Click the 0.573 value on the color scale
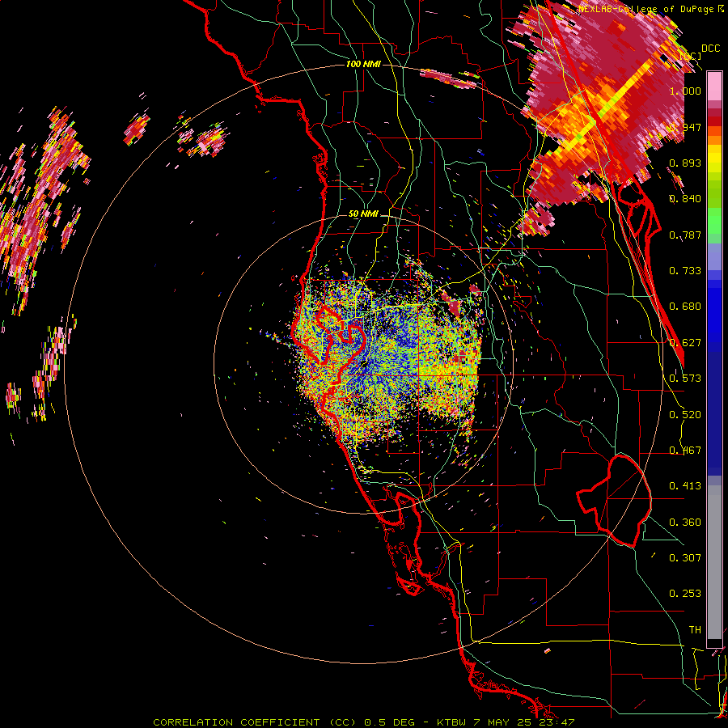This screenshot has width=728, height=728. click(685, 379)
